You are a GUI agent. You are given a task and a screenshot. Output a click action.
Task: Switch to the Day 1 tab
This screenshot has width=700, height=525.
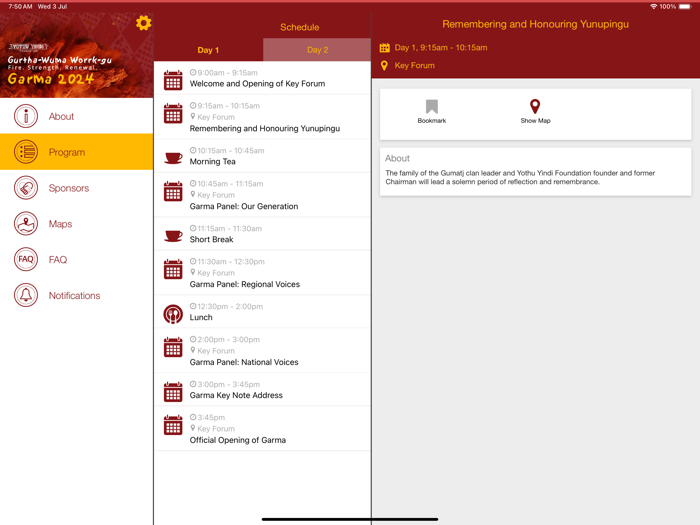(x=208, y=50)
